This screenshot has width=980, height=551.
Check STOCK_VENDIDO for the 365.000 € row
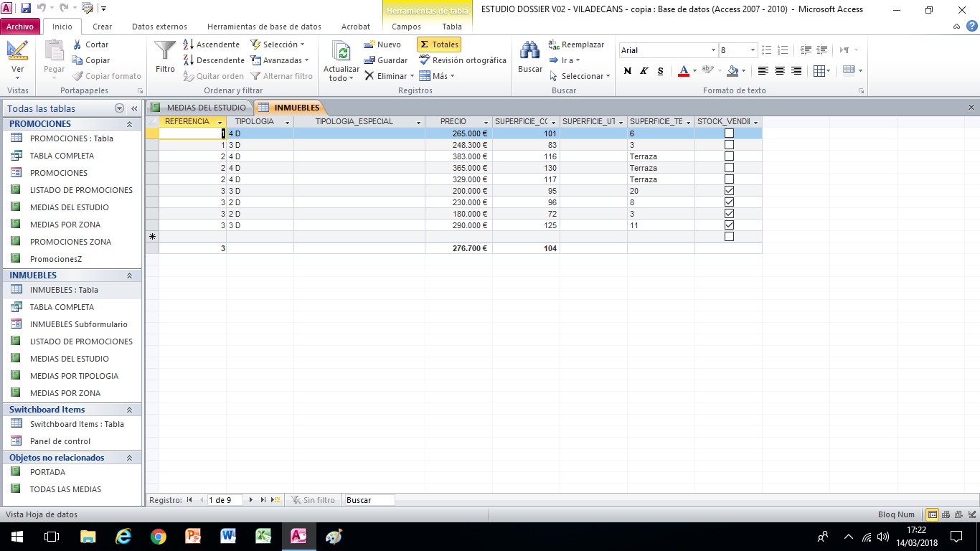(729, 168)
